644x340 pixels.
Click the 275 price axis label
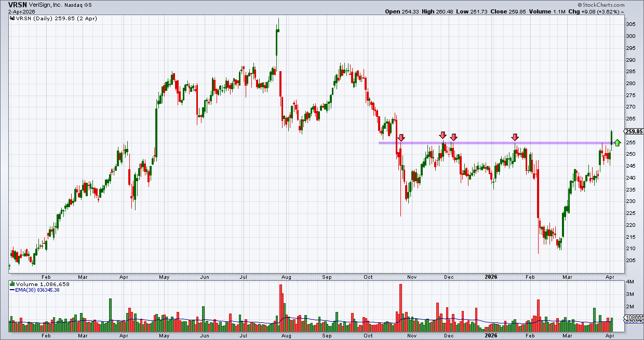coord(630,95)
